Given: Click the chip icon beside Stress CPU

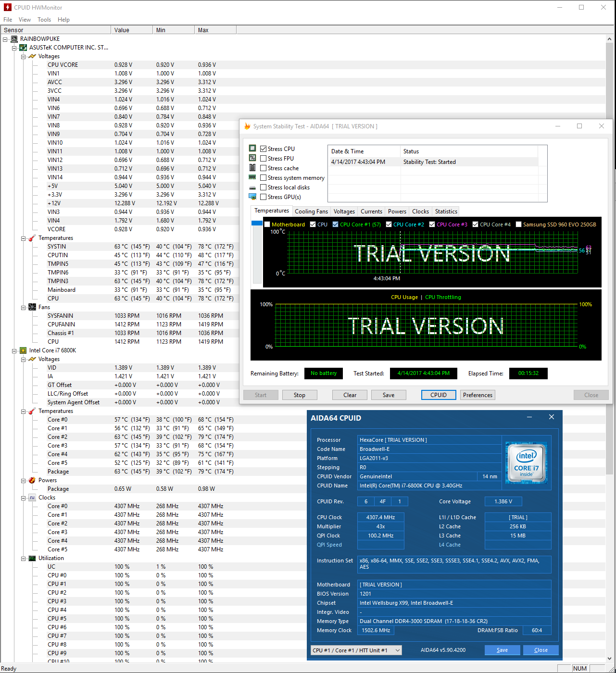Looking at the screenshot, I should [252, 148].
